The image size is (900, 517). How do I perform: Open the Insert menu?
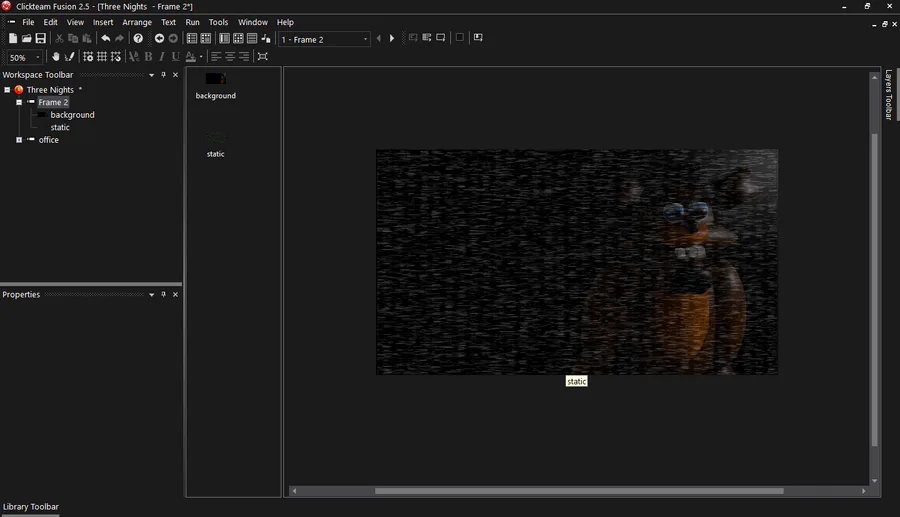103,22
